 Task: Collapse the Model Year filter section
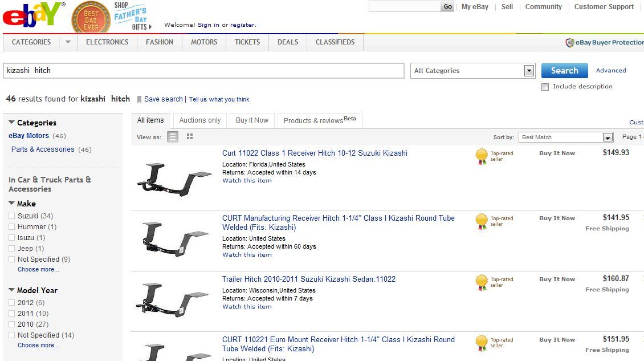coord(11,290)
